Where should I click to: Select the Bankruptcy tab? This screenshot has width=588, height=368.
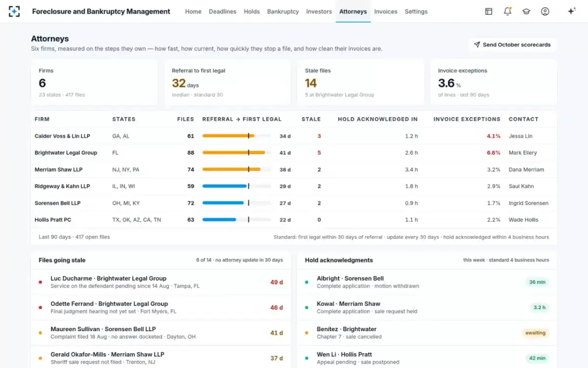coord(283,11)
